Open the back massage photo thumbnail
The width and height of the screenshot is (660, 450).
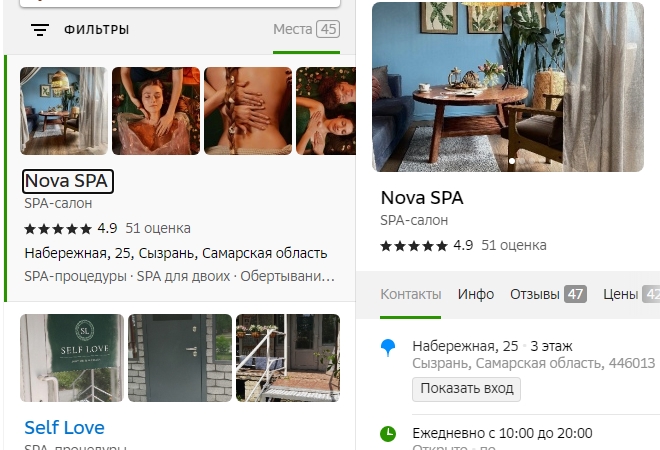(248, 111)
